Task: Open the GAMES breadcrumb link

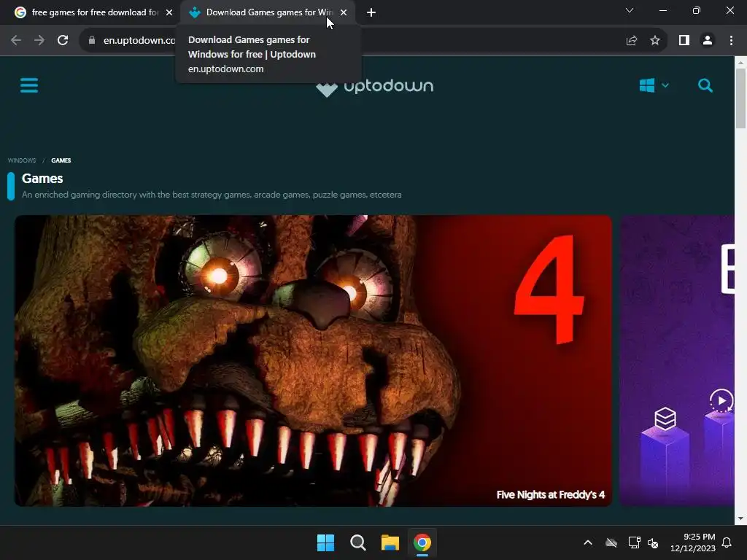Action: pyautogui.click(x=61, y=160)
